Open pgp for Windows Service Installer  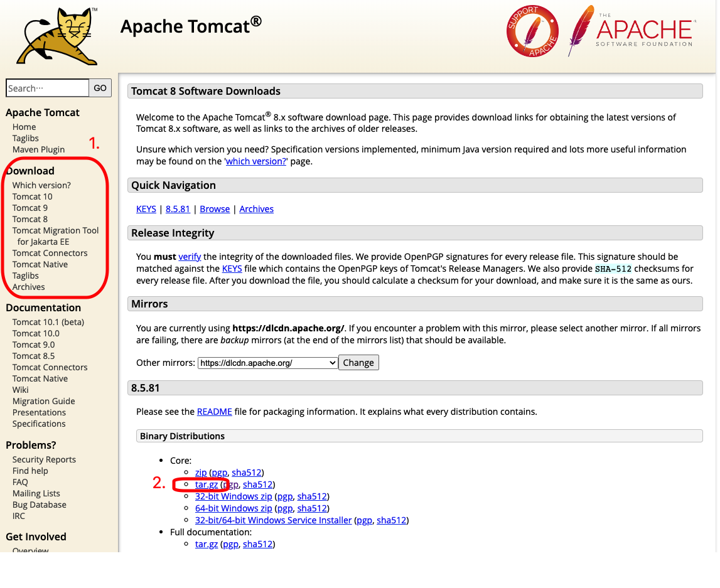coord(364,520)
